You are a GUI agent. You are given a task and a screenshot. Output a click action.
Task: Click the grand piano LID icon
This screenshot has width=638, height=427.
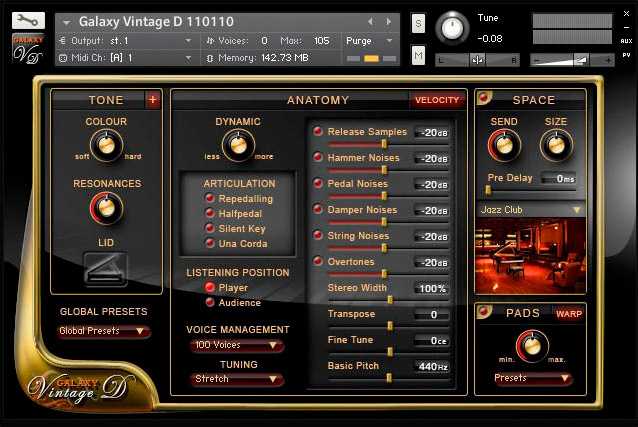coord(106,268)
